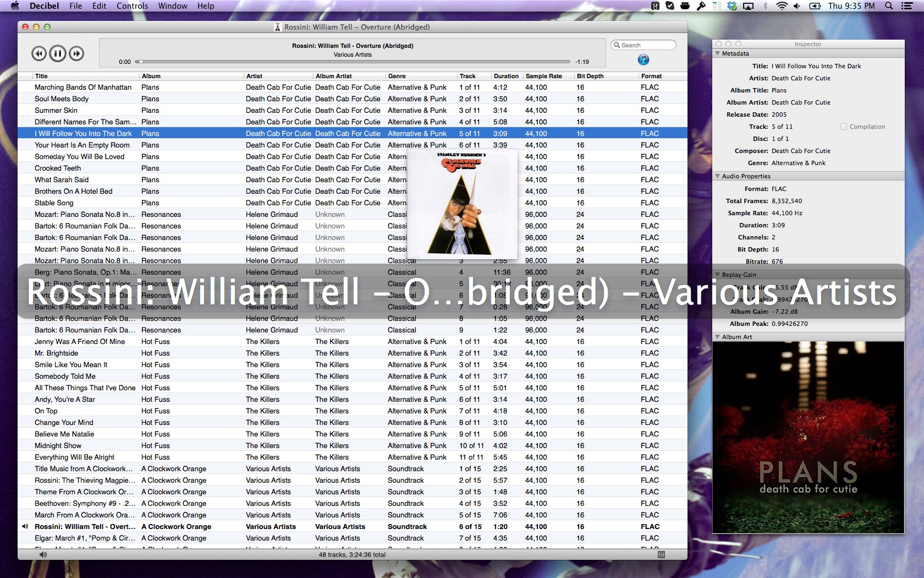The width and height of the screenshot is (924, 578).
Task: Skip to the next track
Action: (x=77, y=53)
